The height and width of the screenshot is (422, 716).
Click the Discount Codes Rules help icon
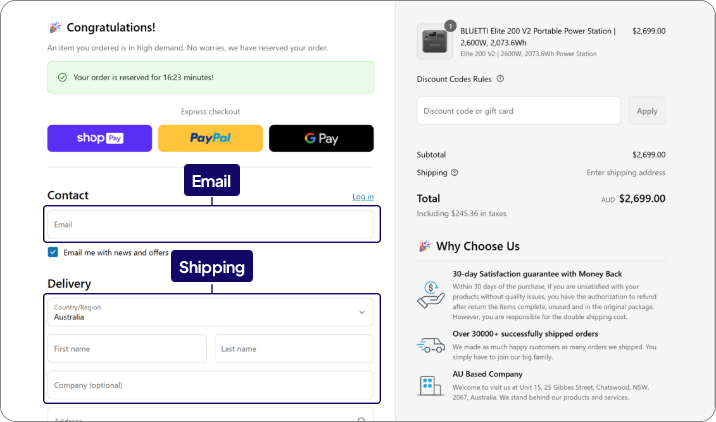(x=500, y=79)
